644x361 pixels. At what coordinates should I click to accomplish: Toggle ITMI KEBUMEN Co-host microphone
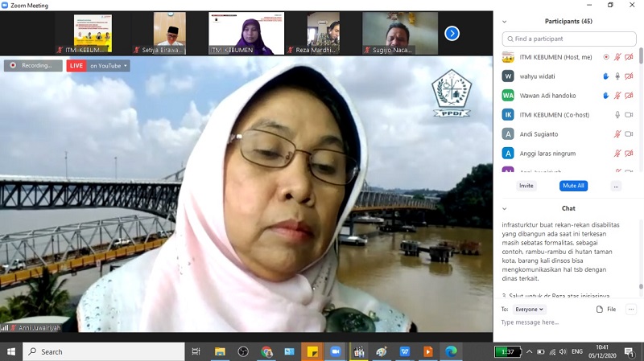pyautogui.click(x=617, y=115)
